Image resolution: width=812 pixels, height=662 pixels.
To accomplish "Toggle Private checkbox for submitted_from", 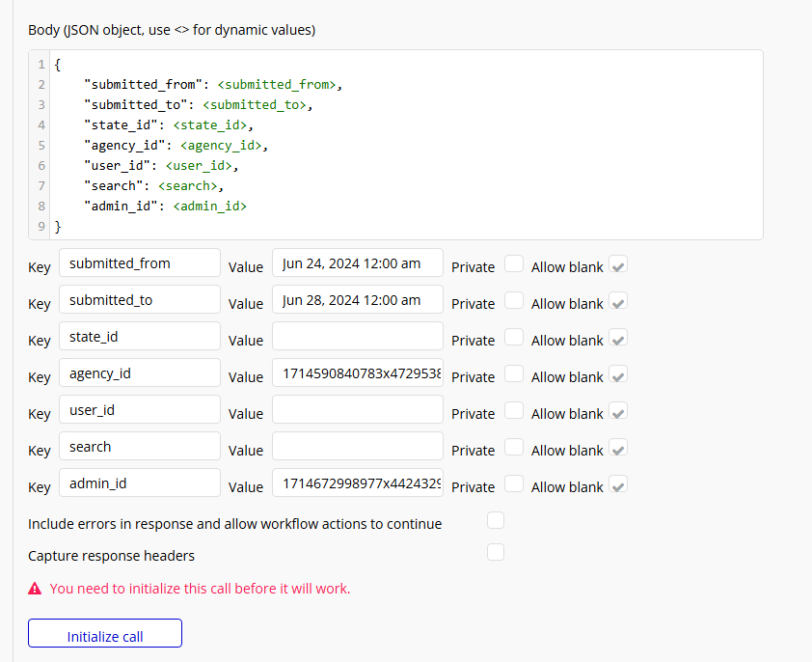I will (x=514, y=263).
